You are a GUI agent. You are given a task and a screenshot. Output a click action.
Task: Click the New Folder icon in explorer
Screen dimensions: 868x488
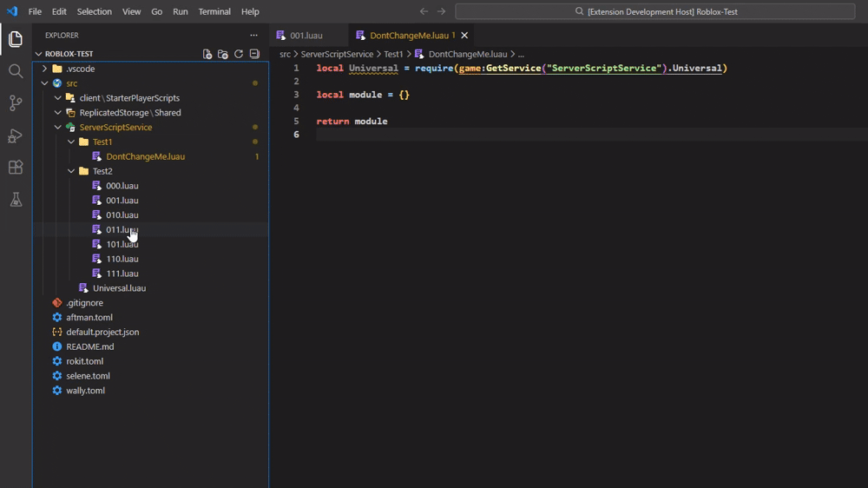(x=222, y=54)
